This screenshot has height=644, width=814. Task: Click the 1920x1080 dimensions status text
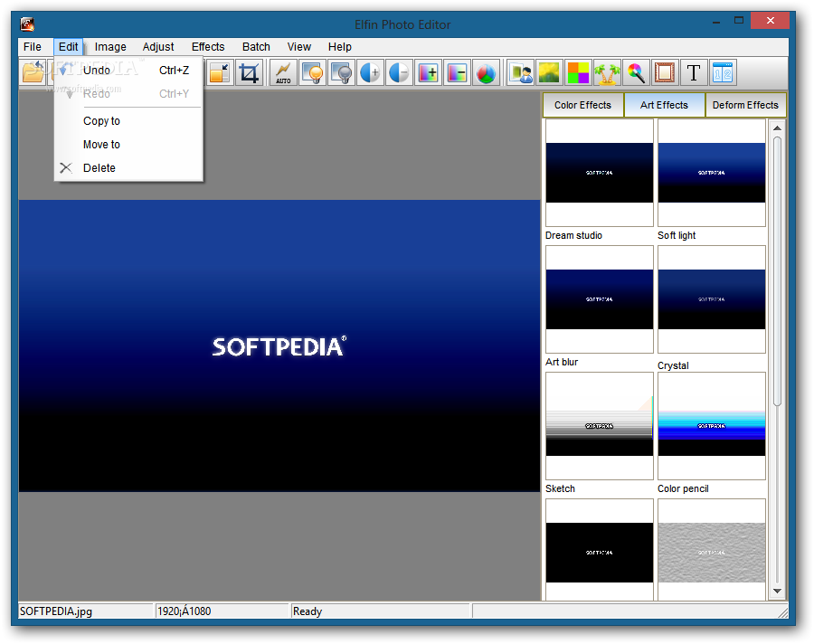pyautogui.click(x=185, y=611)
